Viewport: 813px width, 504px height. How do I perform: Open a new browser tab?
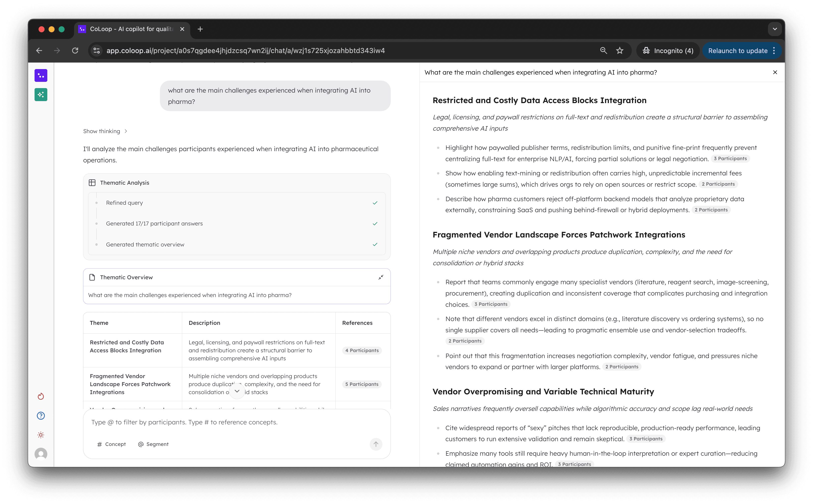(200, 29)
